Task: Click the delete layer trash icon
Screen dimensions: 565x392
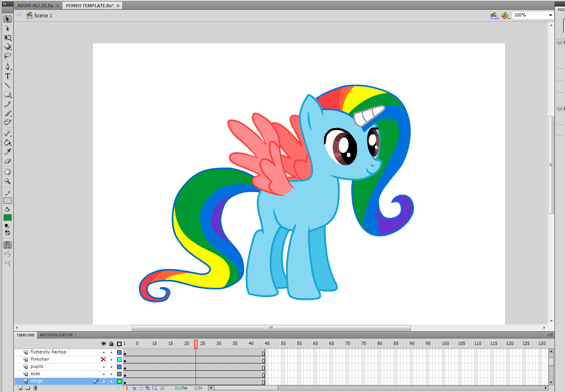Action: (x=35, y=388)
